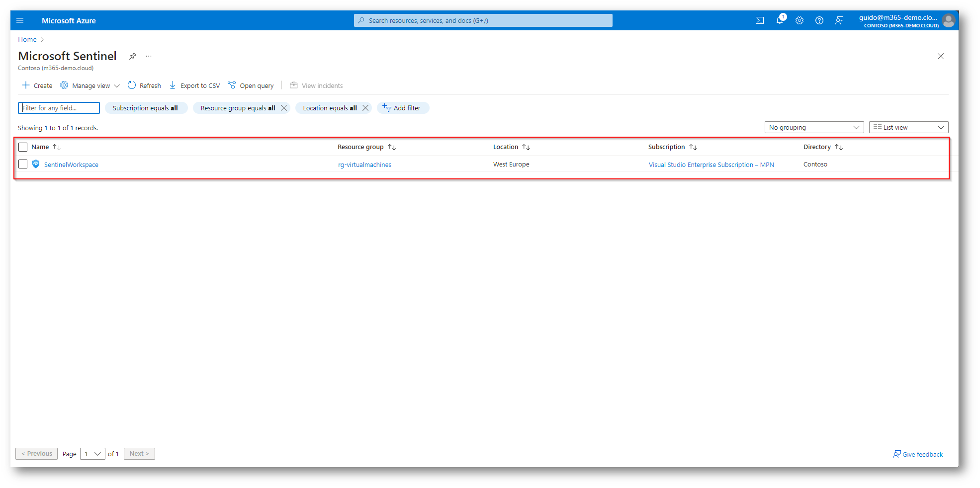Sort by the Location column

tap(512, 147)
